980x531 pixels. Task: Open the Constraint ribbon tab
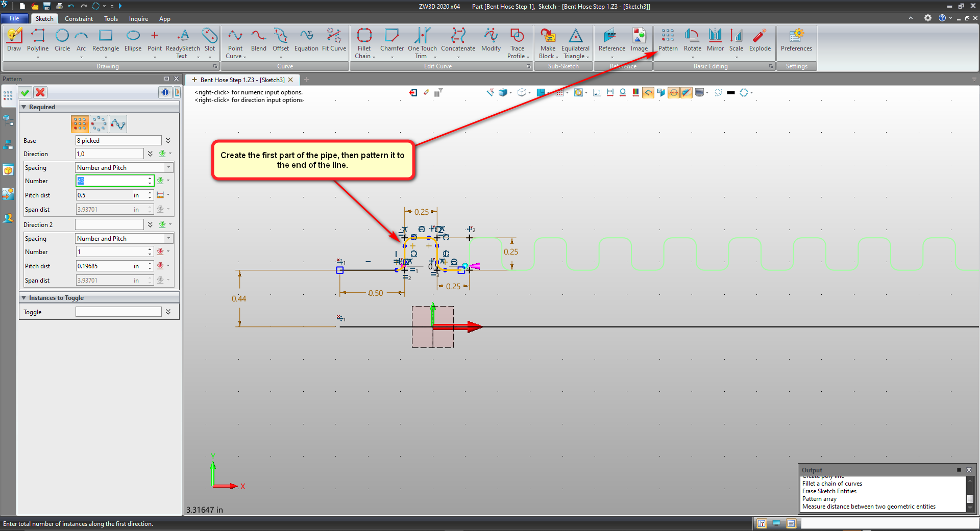(x=79, y=19)
